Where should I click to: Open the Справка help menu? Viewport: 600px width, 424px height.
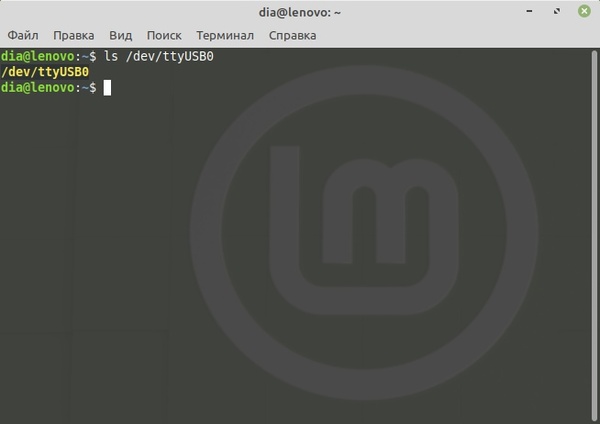pos(292,35)
